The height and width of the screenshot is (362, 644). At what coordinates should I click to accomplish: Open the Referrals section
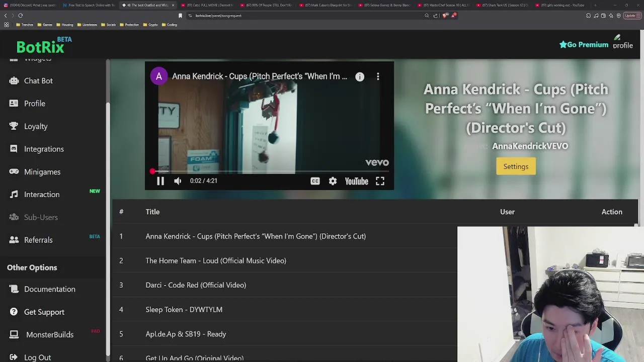coord(38,240)
